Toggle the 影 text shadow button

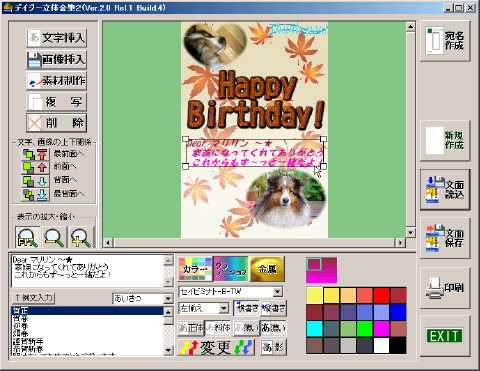pos(273,347)
